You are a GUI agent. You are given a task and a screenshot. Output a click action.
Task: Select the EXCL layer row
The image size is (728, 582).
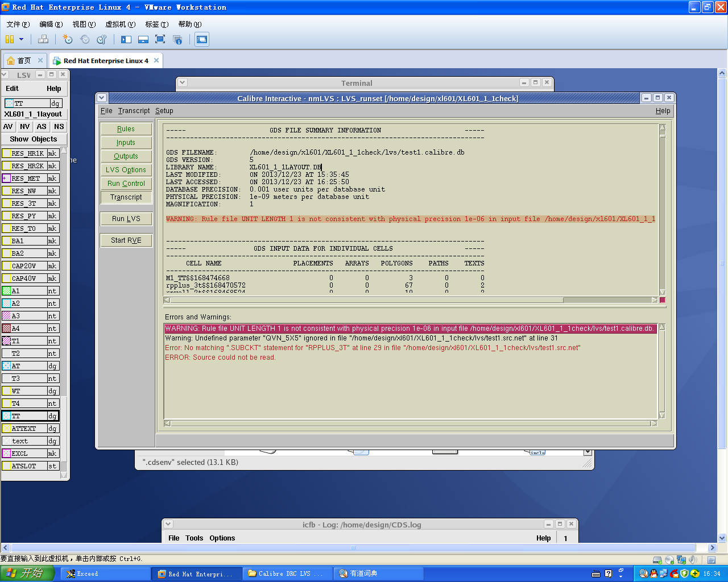30,454
